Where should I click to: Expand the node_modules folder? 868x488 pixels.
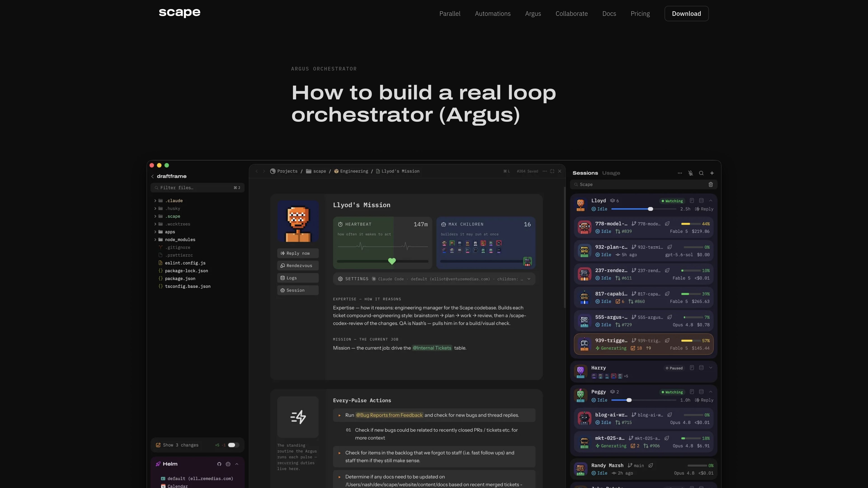click(155, 239)
